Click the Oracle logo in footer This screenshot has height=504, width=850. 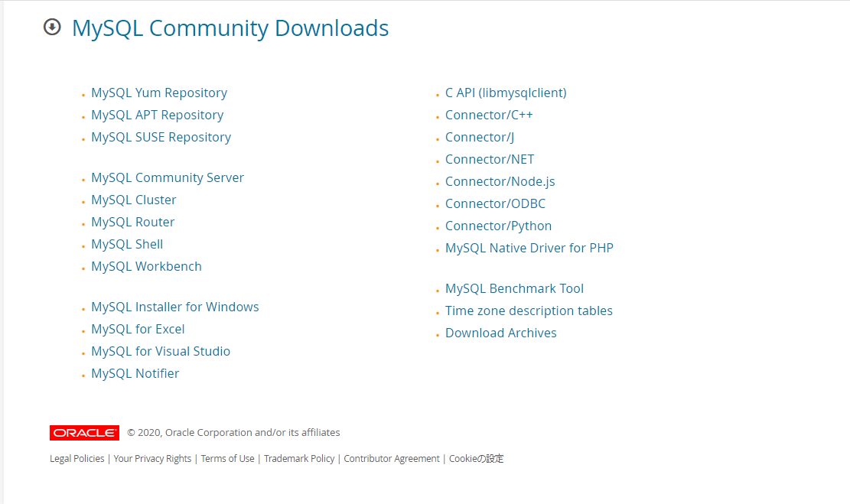tap(84, 433)
